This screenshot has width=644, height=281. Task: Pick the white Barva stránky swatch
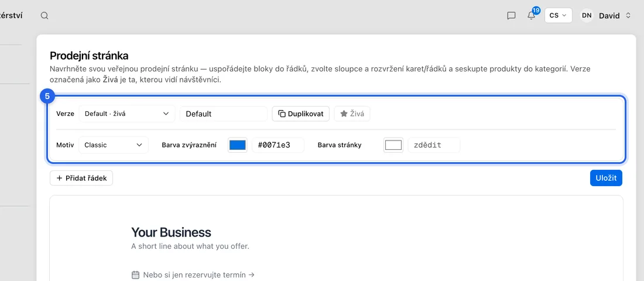393,145
